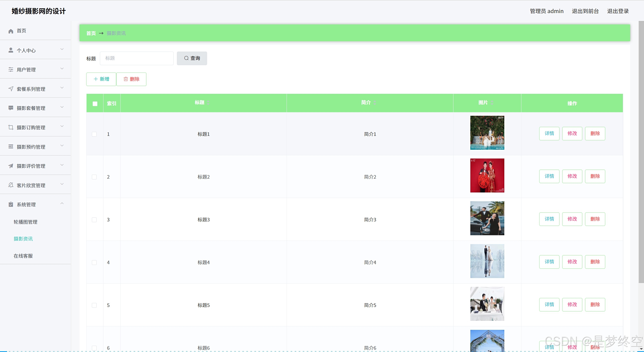Check the checkbox for row 标题3
The height and width of the screenshot is (352, 644).
click(94, 220)
